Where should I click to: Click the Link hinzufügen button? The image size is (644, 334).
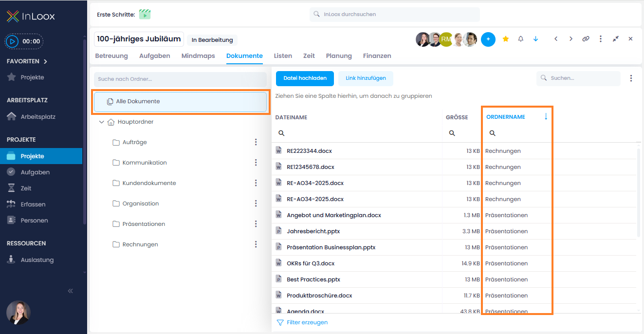[x=366, y=78]
